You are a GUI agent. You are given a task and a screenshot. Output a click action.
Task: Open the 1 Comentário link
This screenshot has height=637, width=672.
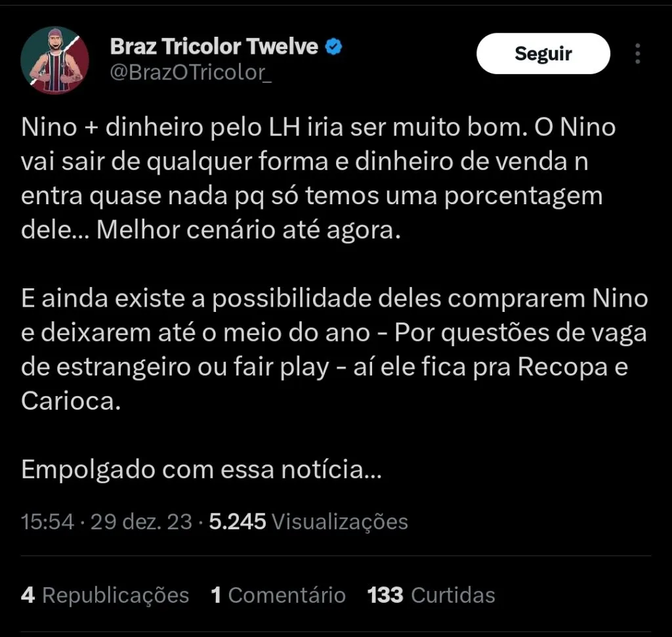coord(278,596)
